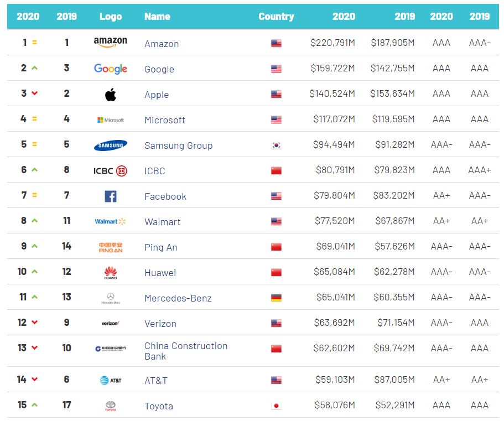Open the China Construction Bank link

[186, 351]
